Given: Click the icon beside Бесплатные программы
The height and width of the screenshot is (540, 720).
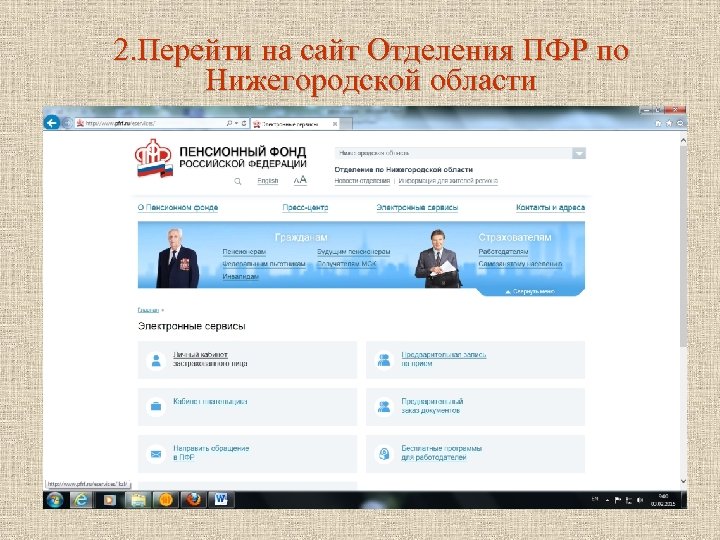Looking at the screenshot, I should click(x=384, y=454).
